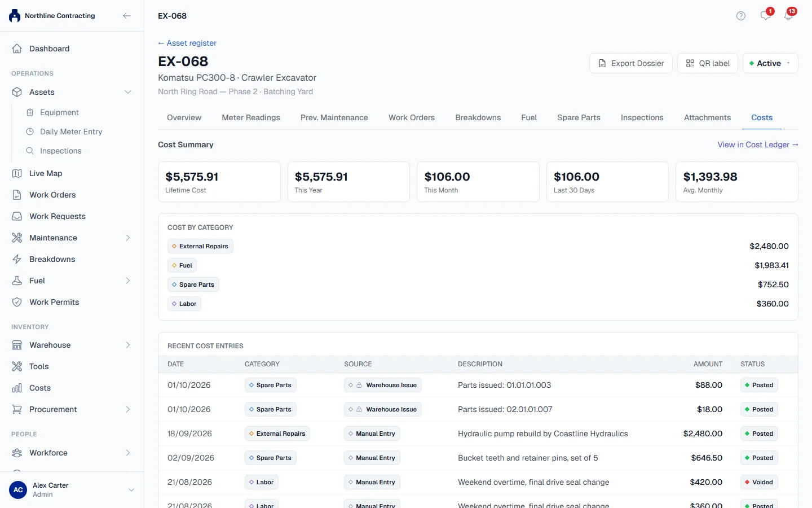The image size is (812, 508).
Task: Open the notifications bell icon
Action: pos(788,16)
